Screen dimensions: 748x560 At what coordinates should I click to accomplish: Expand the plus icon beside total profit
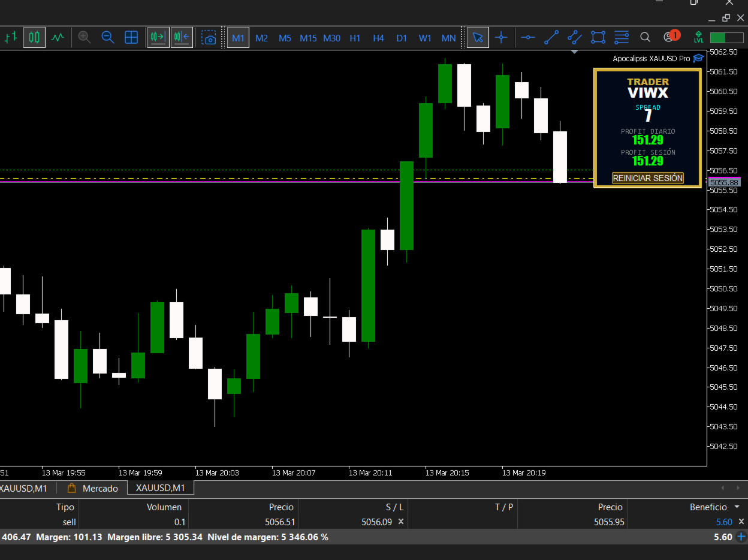741,537
